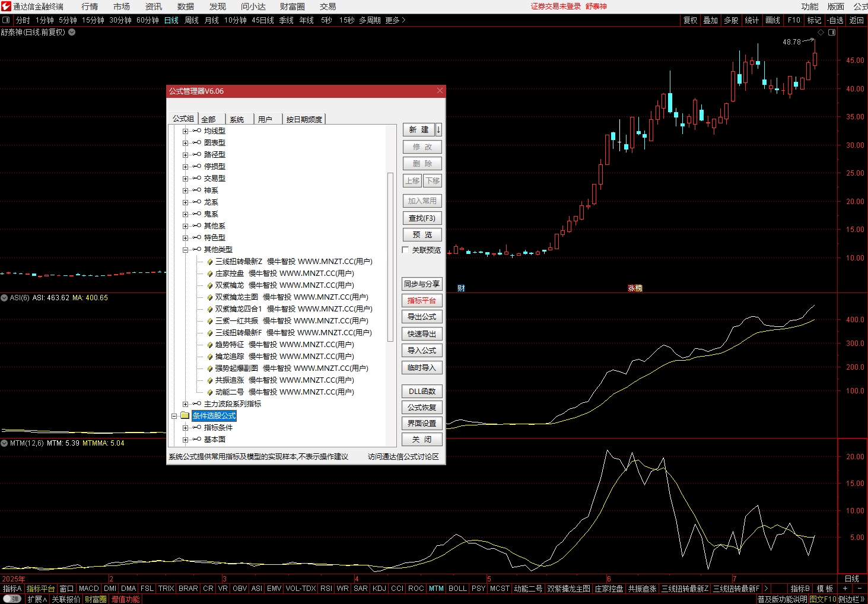
Task: Click the formula icon of 共振追涨 entry
Action: point(210,380)
